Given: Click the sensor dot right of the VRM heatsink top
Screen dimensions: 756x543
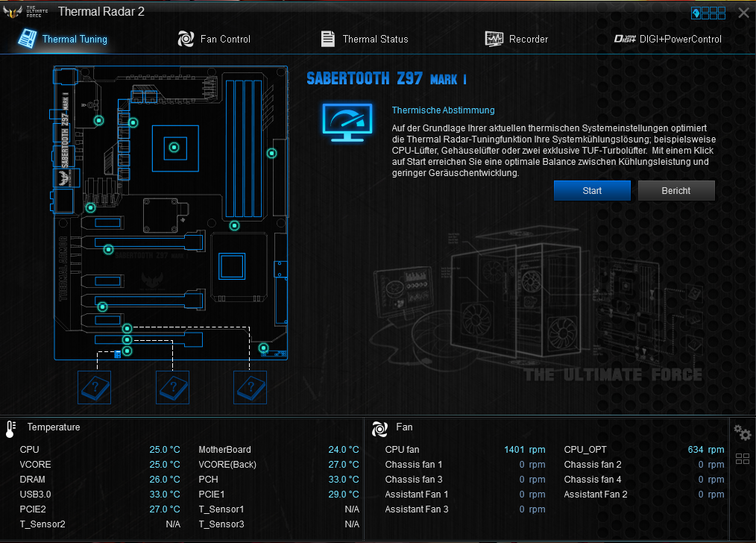Looking at the screenshot, I should click(x=133, y=122).
